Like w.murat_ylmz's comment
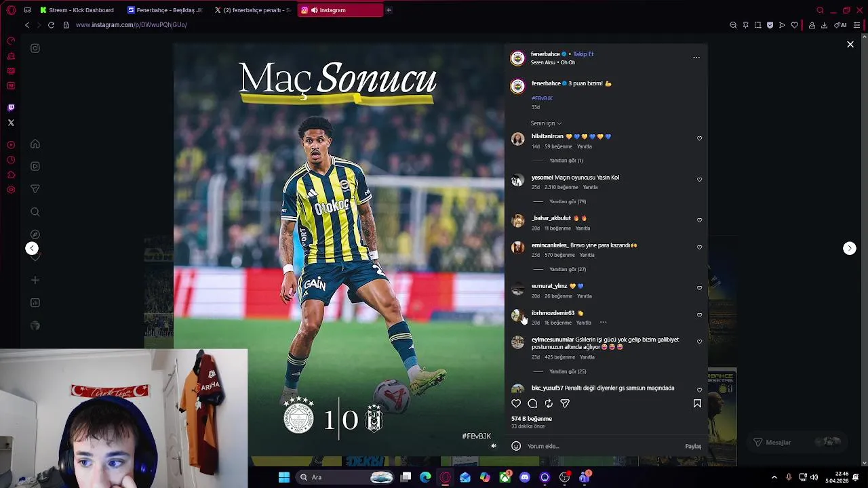The width and height of the screenshot is (868, 488). coord(699,288)
